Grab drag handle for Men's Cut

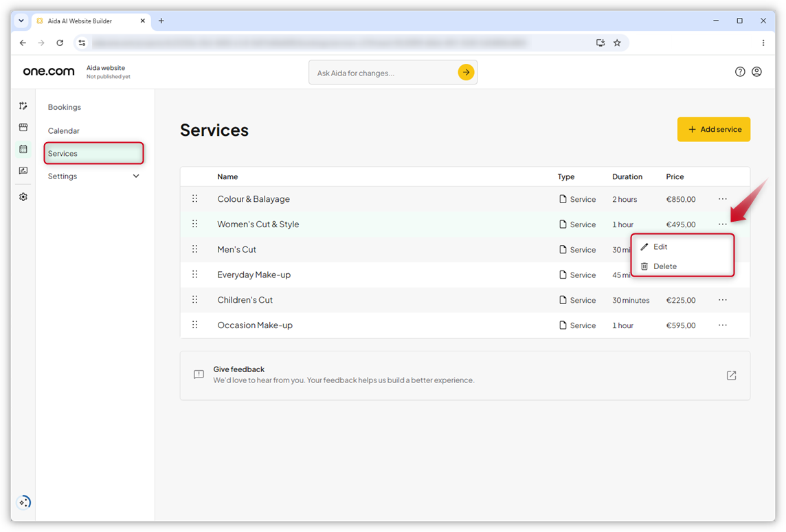click(x=195, y=249)
